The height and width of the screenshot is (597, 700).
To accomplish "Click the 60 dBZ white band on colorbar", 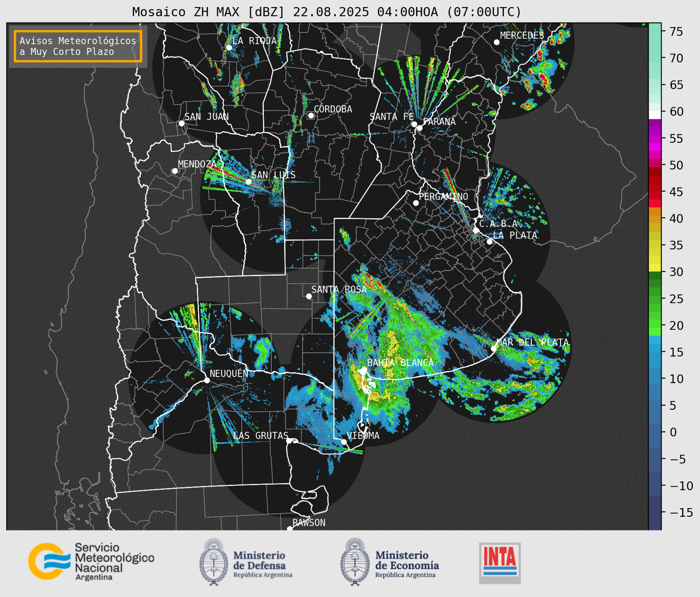I will [655, 115].
